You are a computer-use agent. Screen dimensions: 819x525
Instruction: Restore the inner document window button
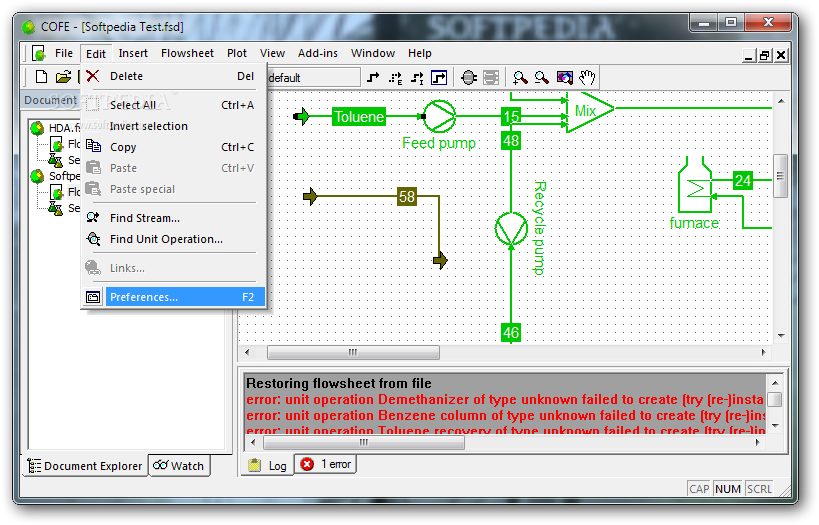coord(765,55)
